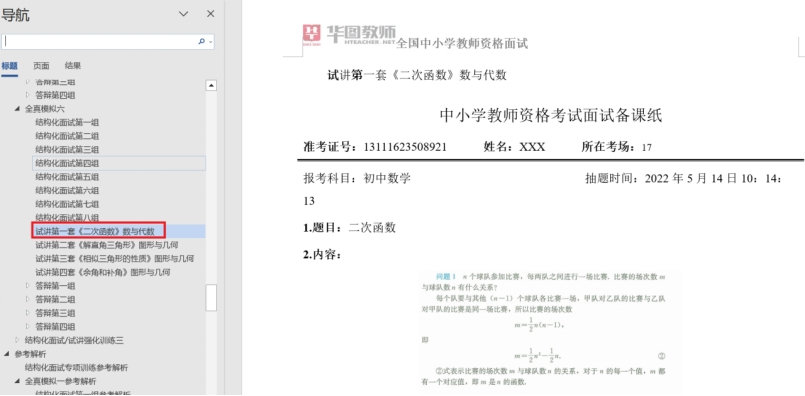
Task: Select the 标题 tab
Action: click(9, 66)
